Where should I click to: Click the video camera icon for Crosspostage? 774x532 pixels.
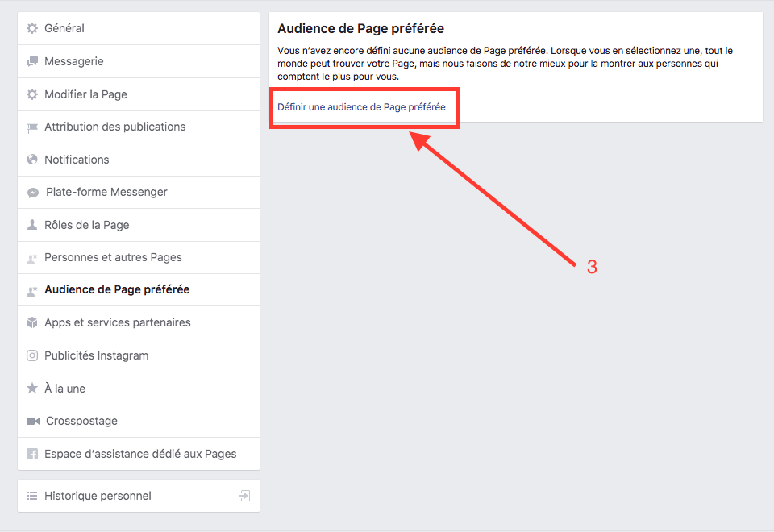32,421
